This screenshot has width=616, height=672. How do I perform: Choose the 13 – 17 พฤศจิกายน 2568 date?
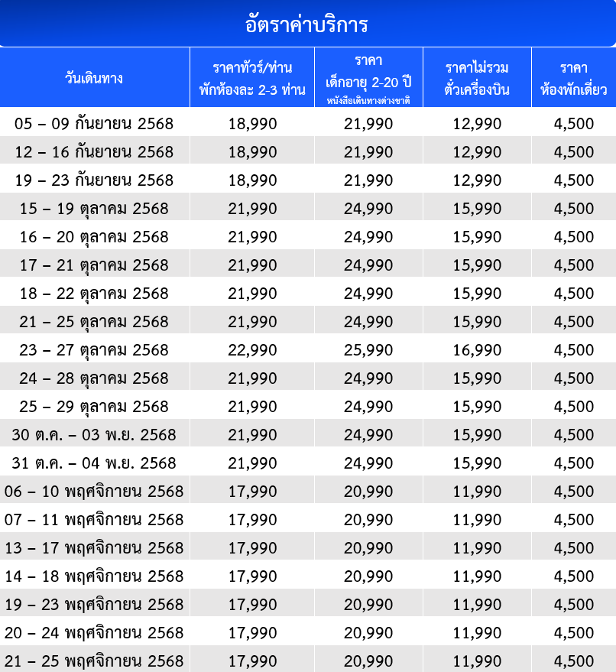[x=94, y=548]
